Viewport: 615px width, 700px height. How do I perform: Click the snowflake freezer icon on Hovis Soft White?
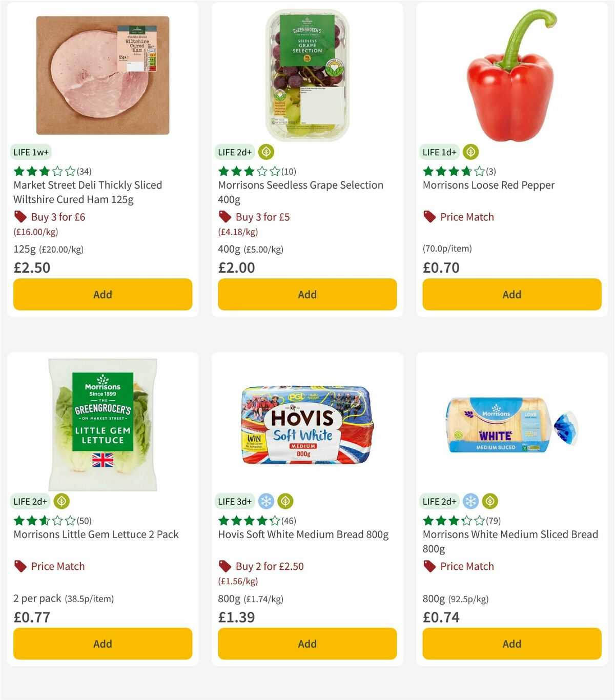(266, 501)
